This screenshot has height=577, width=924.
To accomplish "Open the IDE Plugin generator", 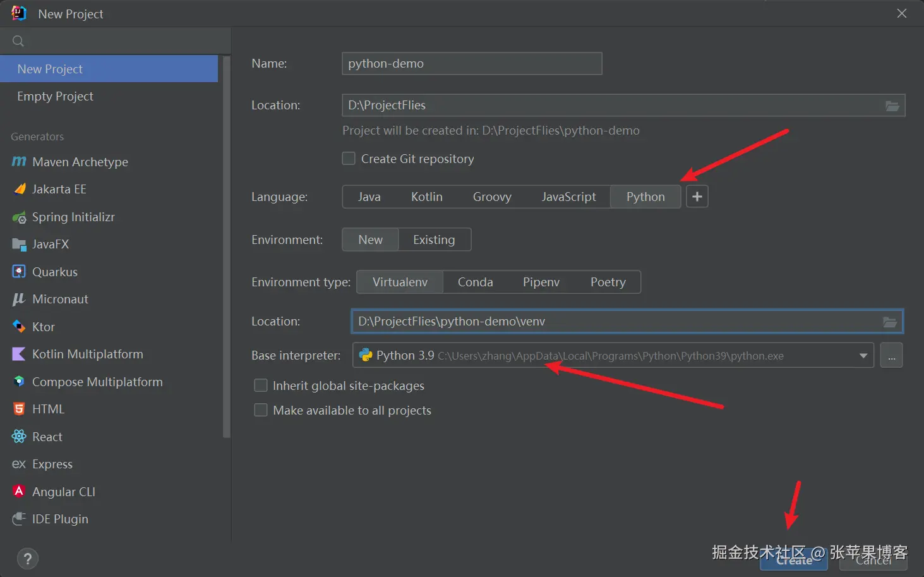I will pos(109,519).
